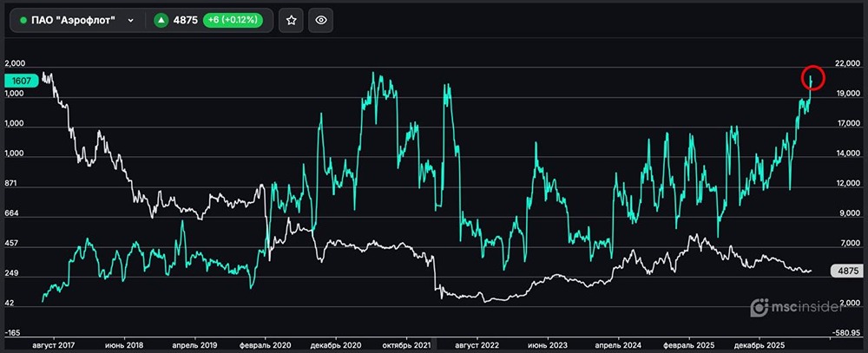Click the апрель 2024 date label
This screenshot has height=353, width=868.
[x=619, y=345]
